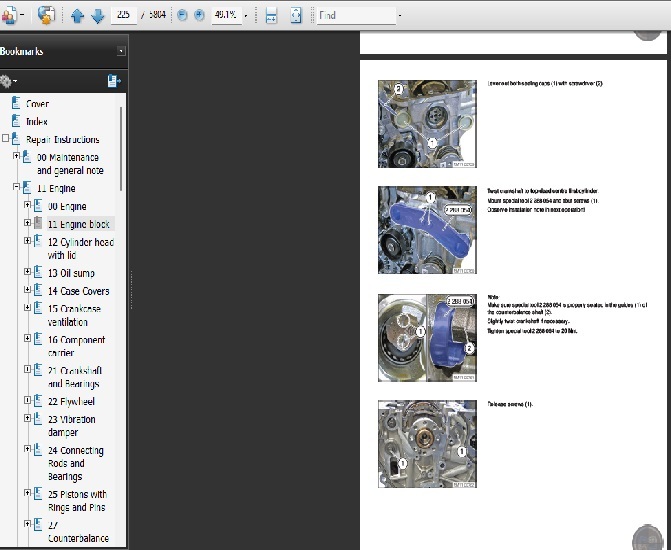Expand the 13 Oil sump node
Screen dimensions: 671x550
[x=27, y=272]
